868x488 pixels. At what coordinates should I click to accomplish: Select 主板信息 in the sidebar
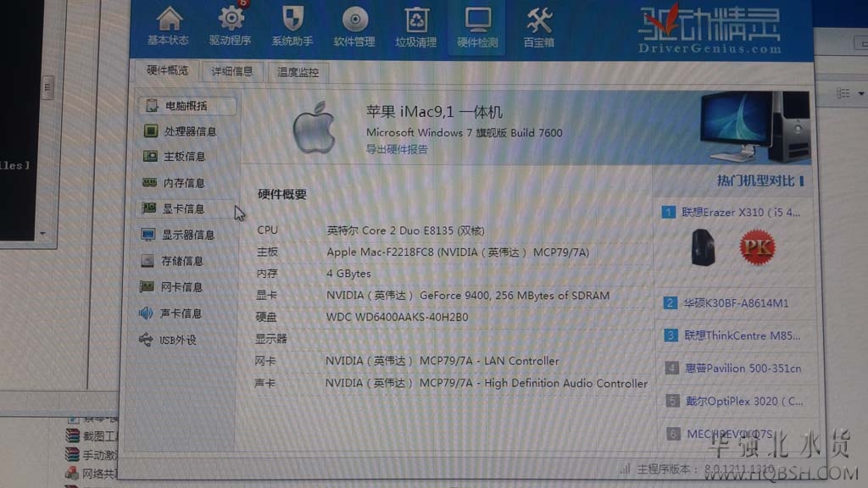tap(175, 157)
